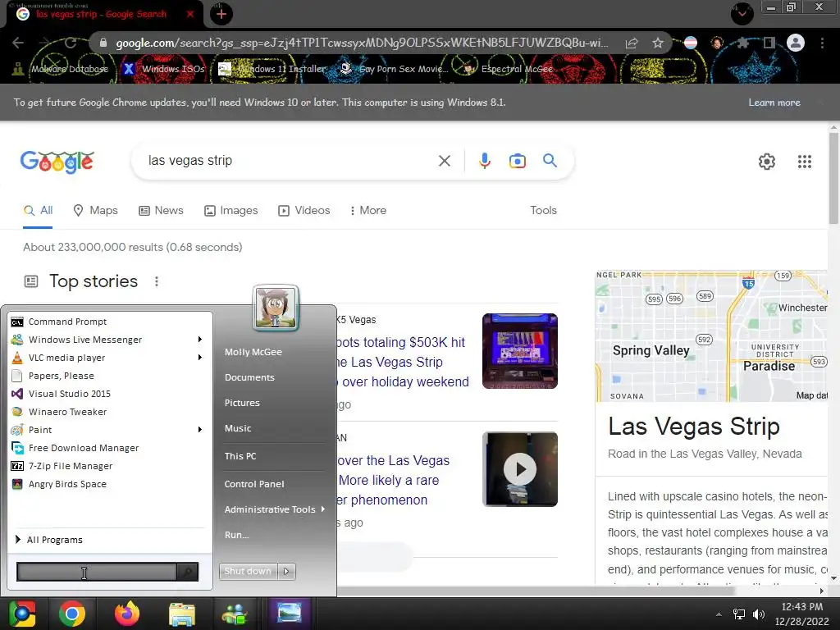
Task: Click the volume speaker tray icon
Action: pos(759,614)
